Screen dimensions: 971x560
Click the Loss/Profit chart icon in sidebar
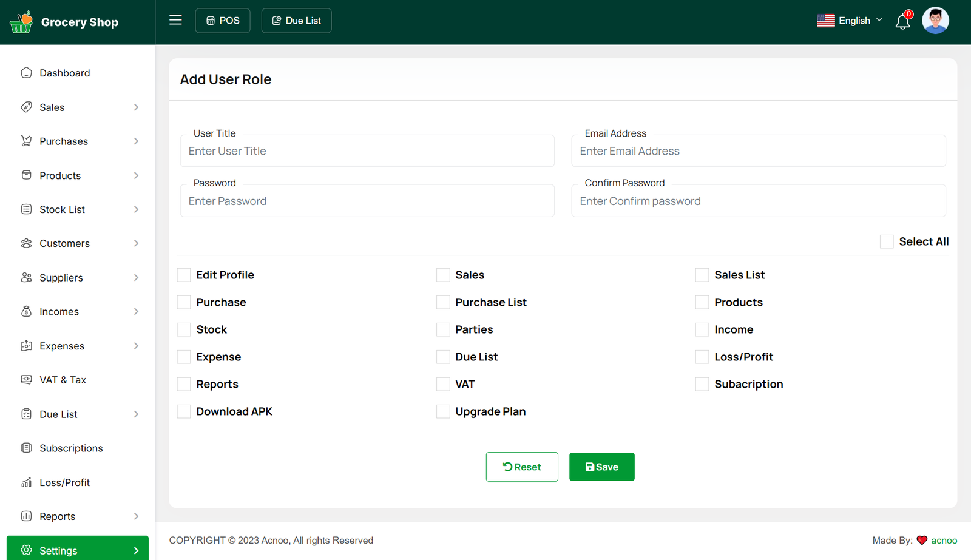(x=26, y=482)
